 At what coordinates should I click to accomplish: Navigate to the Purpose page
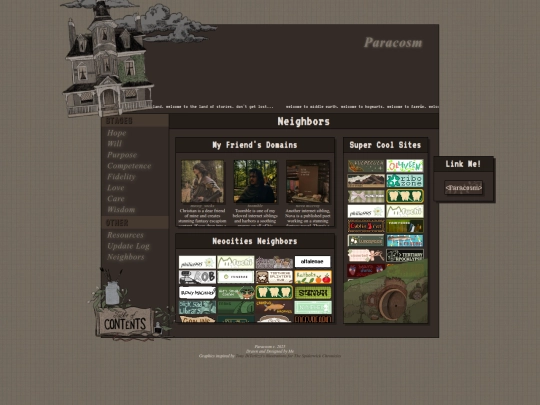[122, 155]
